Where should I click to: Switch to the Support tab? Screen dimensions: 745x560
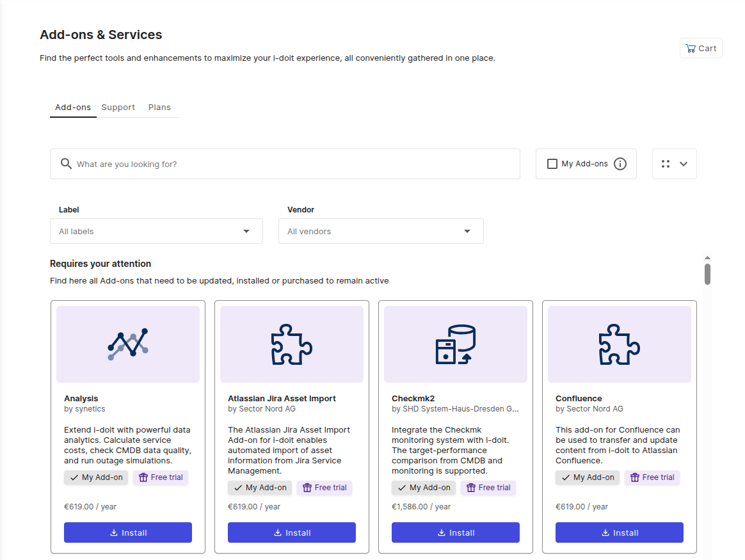pyautogui.click(x=118, y=108)
